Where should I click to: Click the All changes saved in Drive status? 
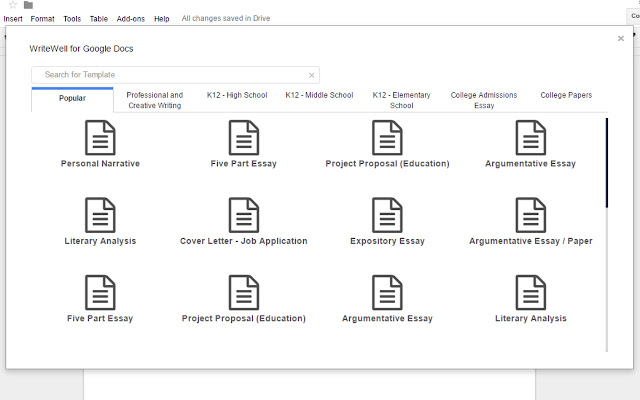tap(226, 18)
